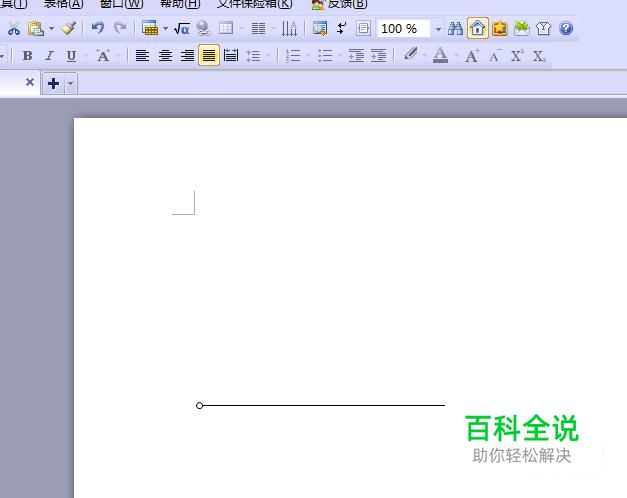This screenshot has width=627, height=498.
Task: Increase paragraph indent
Action: [x=378, y=56]
